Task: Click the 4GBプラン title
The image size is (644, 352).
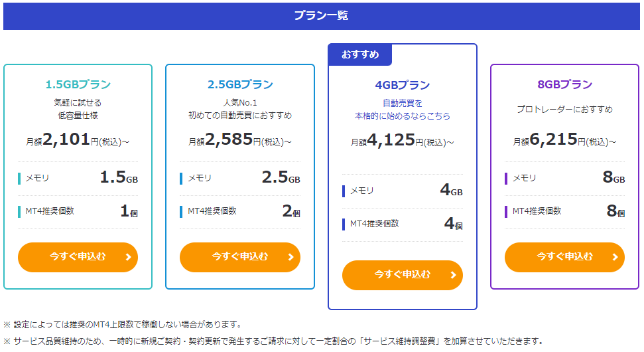Action: [403, 85]
